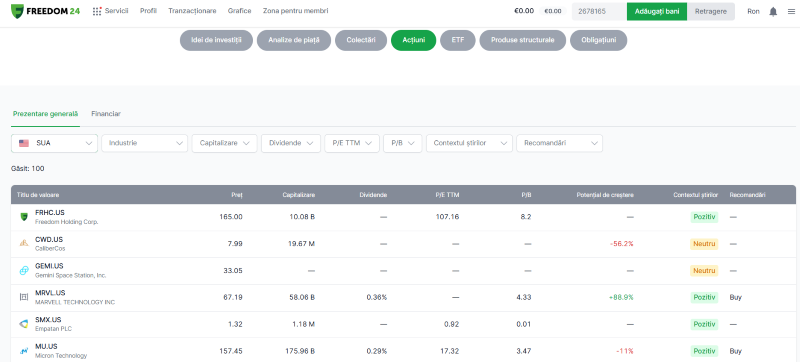Click the Adăugați bani button
800x362 pixels.
pyautogui.click(x=657, y=11)
